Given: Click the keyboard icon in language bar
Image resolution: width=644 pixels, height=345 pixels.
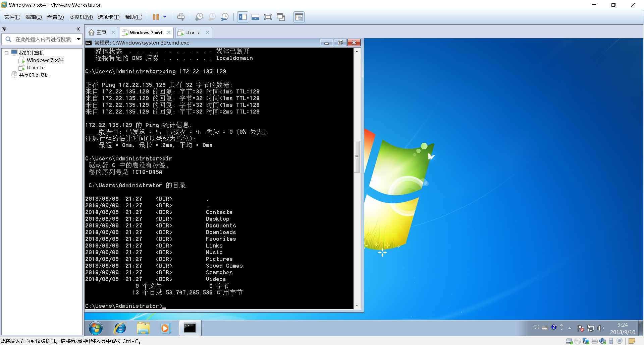Looking at the screenshot, I should [x=545, y=328].
